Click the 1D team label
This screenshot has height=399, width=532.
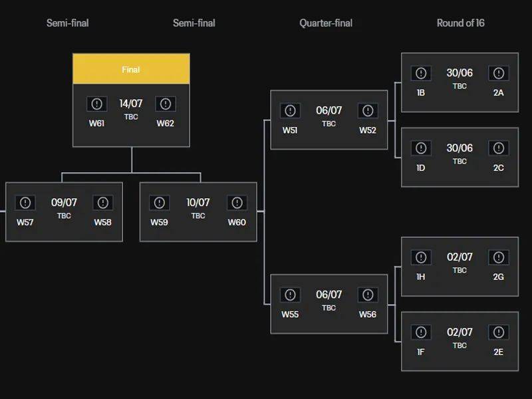[x=421, y=168]
